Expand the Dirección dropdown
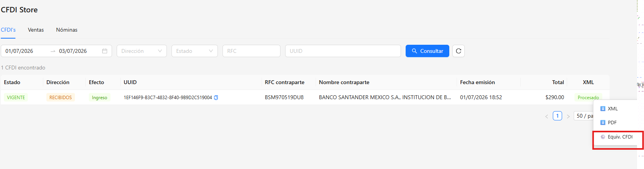 (142, 51)
